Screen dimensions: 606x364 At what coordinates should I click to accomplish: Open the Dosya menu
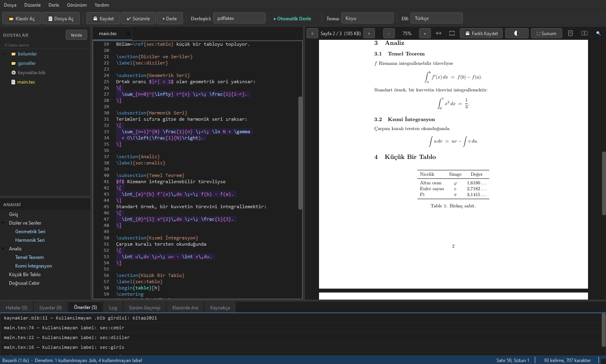[10, 5]
